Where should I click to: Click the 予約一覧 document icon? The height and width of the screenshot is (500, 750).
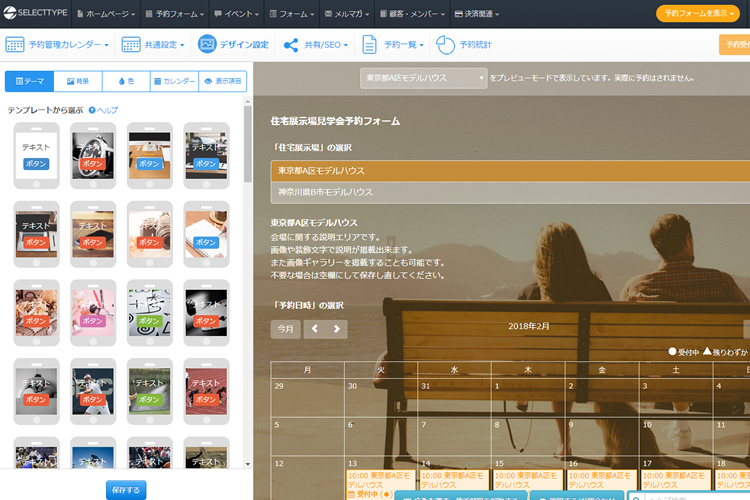pyautogui.click(x=369, y=45)
